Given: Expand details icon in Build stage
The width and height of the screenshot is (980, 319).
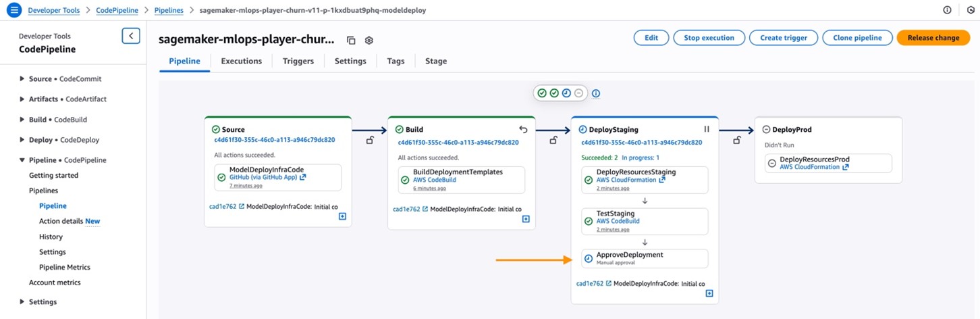Looking at the screenshot, I should pos(526,218).
